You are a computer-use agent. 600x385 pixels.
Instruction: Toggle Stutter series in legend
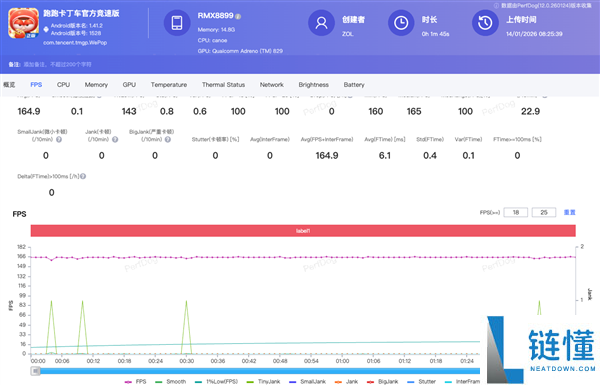(x=422, y=382)
